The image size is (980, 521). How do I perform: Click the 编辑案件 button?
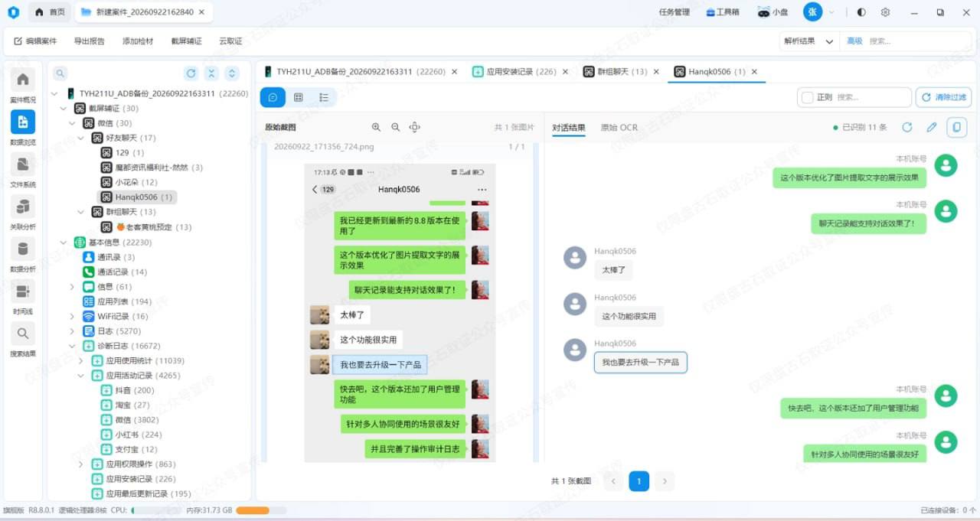coord(35,41)
